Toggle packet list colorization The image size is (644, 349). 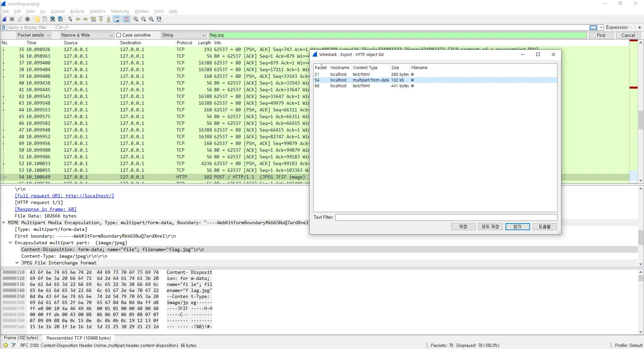click(x=126, y=19)
